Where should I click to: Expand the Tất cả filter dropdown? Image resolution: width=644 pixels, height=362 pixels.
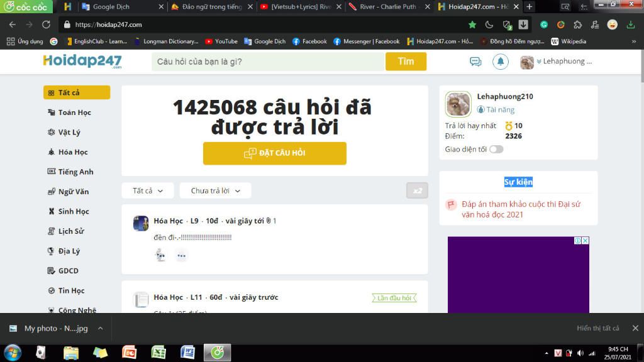click(147, 190)
